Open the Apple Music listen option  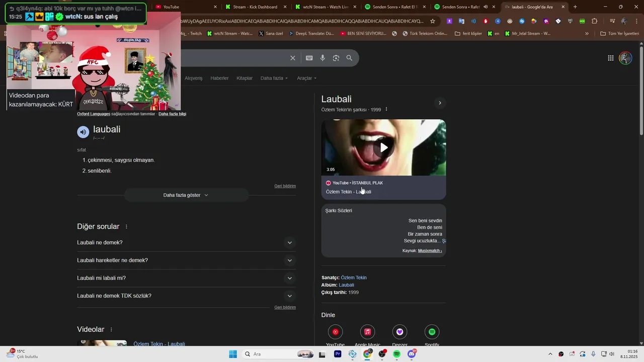(367, 332)
